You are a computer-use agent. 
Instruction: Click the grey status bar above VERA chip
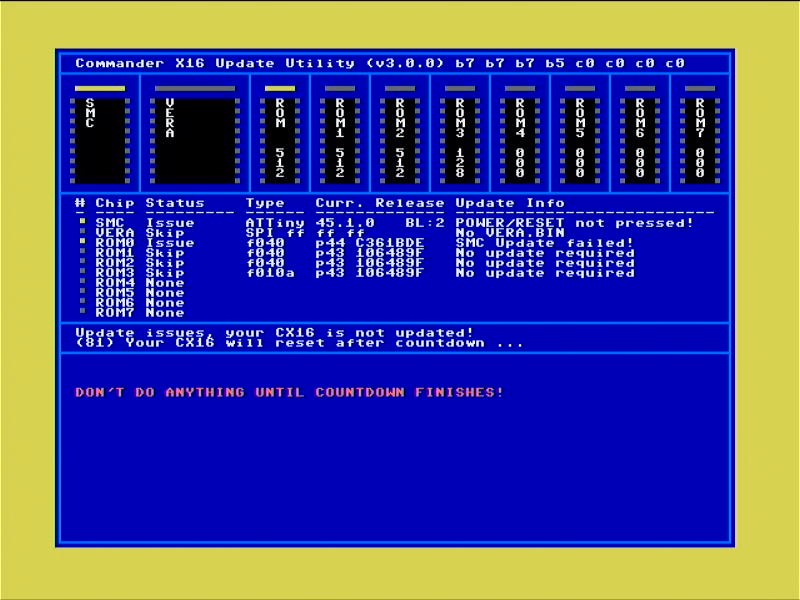tap(195, 88)
